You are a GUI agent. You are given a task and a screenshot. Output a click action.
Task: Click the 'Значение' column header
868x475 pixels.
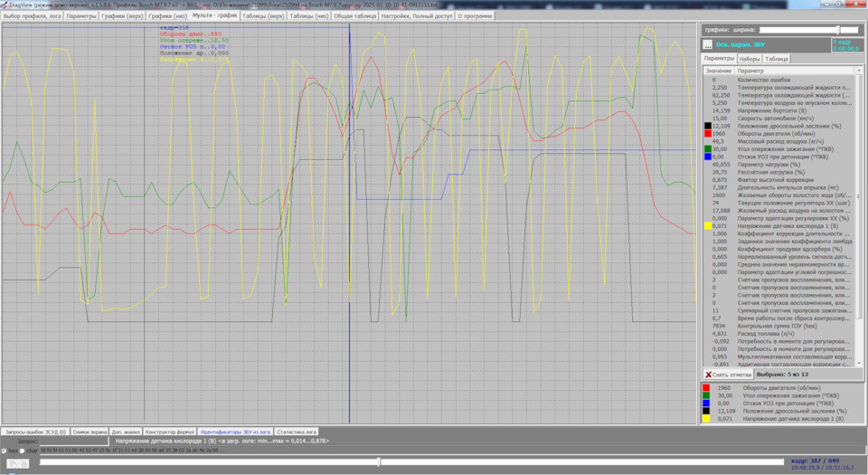719,71
